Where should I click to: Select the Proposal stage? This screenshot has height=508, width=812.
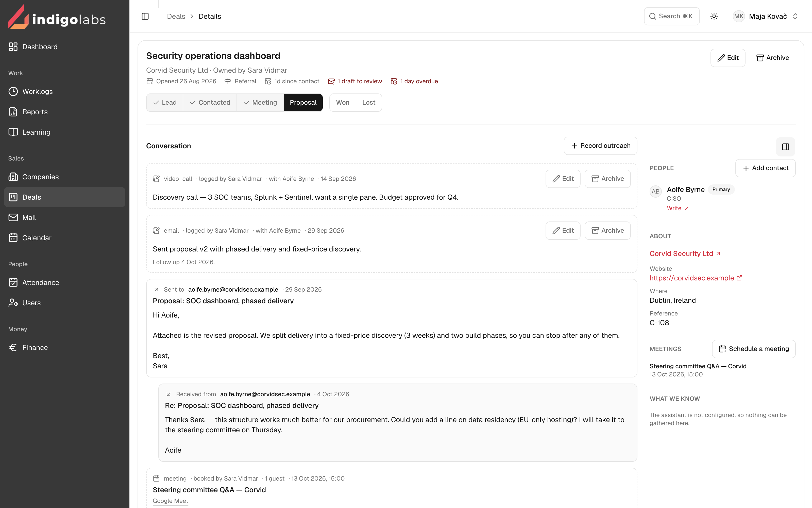303,102
